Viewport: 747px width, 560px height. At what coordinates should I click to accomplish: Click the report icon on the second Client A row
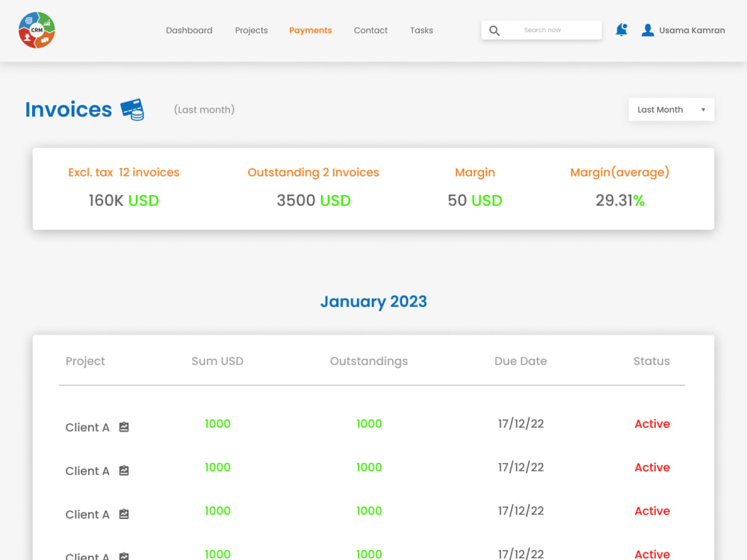(x=123, y=471)
